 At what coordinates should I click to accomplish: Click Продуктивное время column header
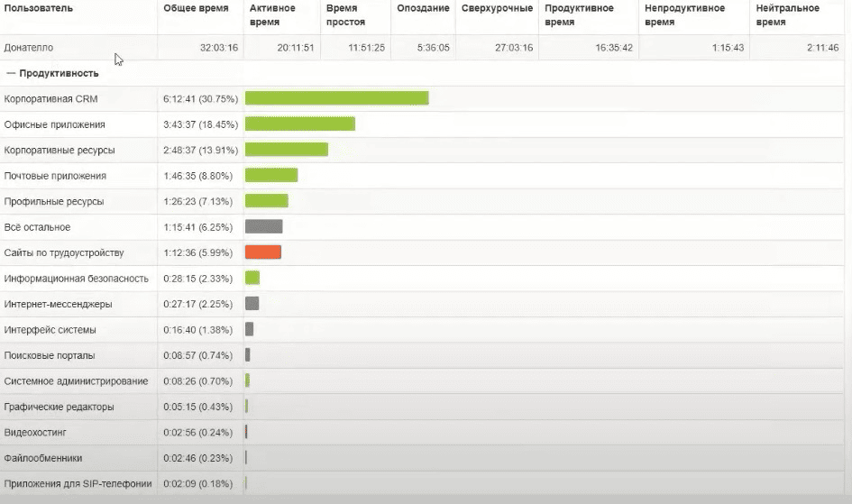point(579,14)
